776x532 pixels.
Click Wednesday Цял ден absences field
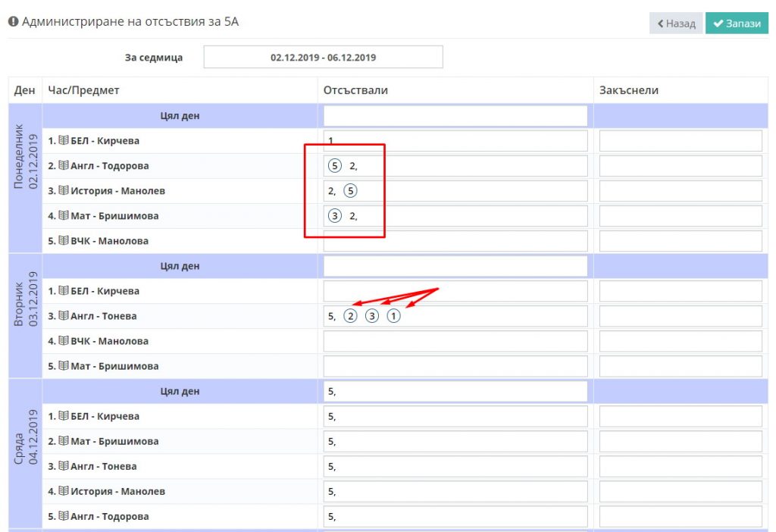coord(455,392)
